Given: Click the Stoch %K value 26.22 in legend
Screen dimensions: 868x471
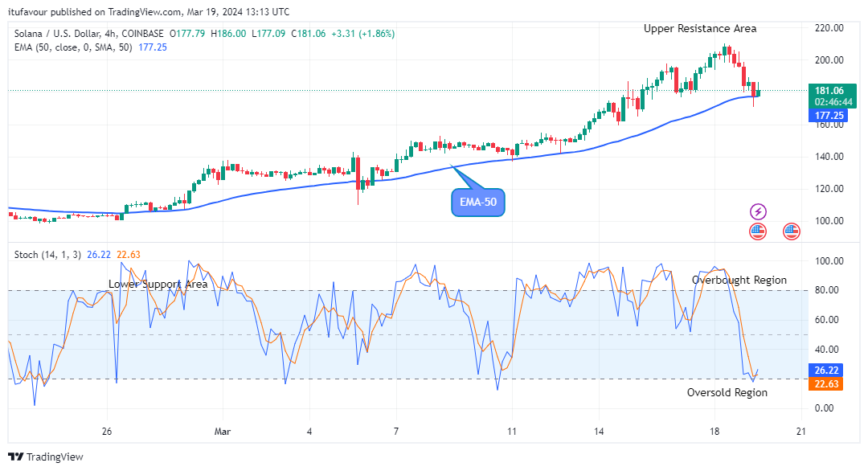Looking at the screenshot, I should tap(99, 255).
